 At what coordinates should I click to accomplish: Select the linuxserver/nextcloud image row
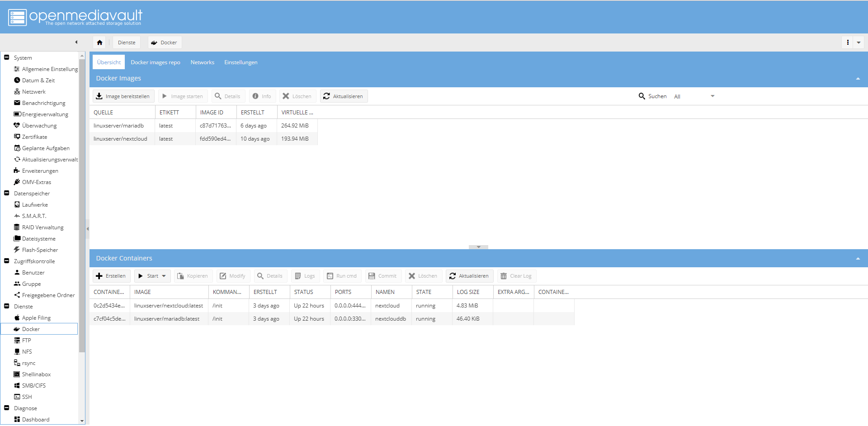(203, 139)
